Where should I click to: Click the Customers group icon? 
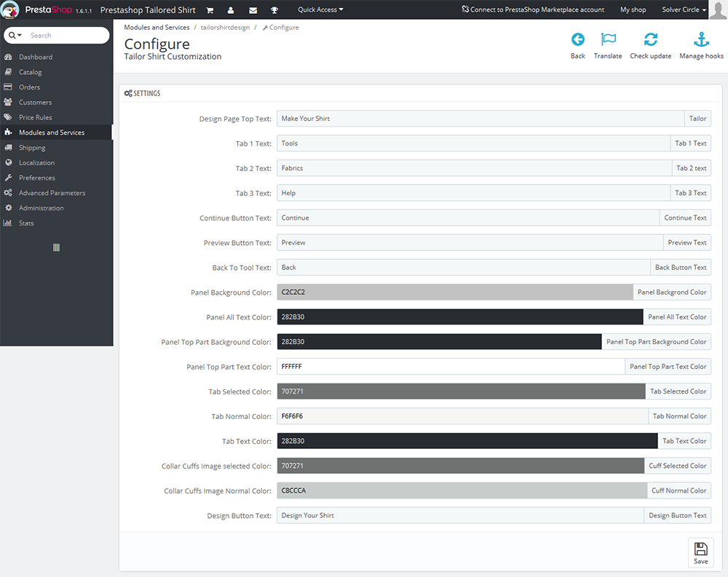[8, 102]
